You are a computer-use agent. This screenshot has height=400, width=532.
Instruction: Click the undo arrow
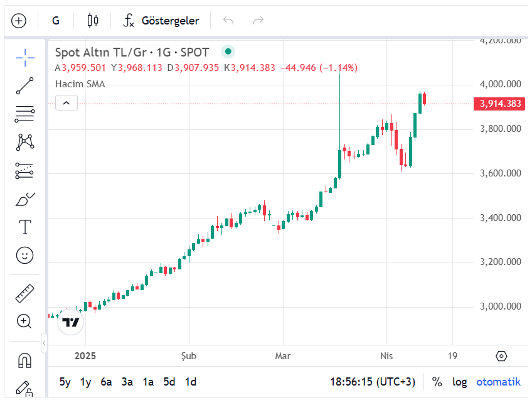228,20
